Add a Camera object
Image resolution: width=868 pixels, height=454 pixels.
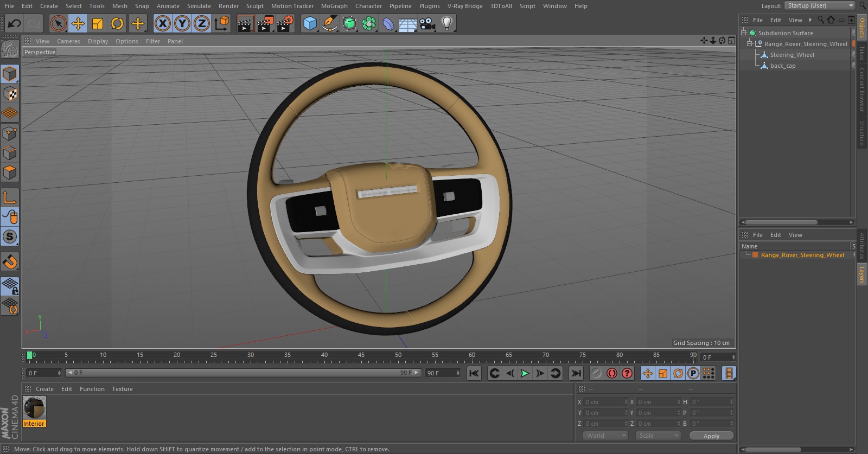click(x=427, y=23)
